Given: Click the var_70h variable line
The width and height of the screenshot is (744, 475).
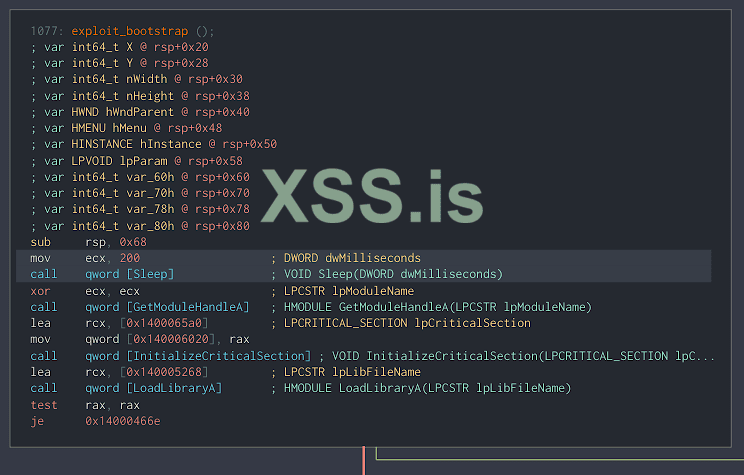Looking at the screenshot, I should pyautogui.click(x=140, y=194).
